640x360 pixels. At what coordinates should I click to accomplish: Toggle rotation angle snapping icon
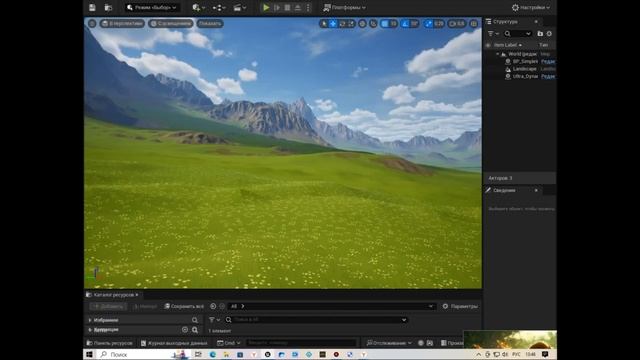[405, 24]
